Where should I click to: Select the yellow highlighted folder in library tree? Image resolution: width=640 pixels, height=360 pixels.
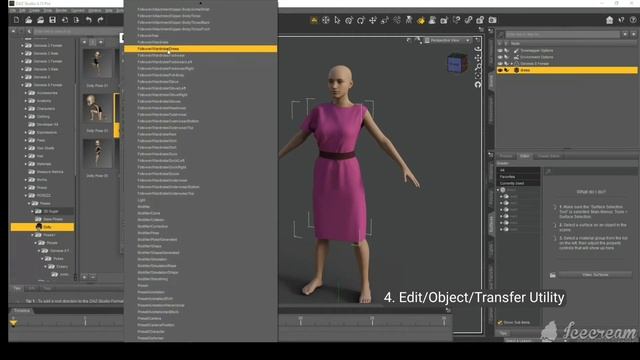point(42,227)
